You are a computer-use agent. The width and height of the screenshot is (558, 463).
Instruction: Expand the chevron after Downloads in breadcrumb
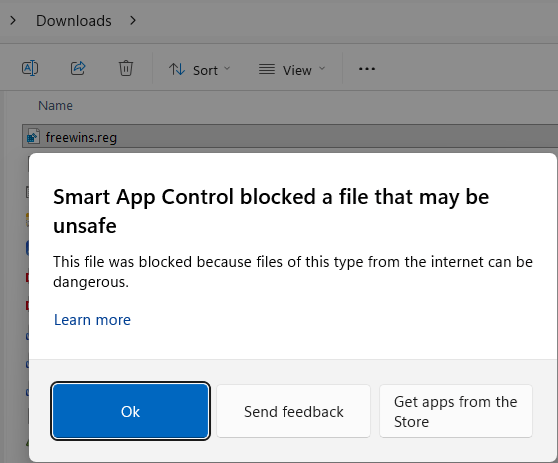pyautogui.click(x=133, y=21)
